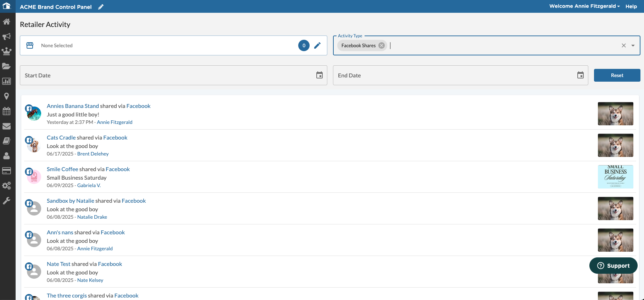Image resolution: width=644 pixels, height=300 pixels.
Task: Open the Support chat widget
Action: (x=614, y=266)
